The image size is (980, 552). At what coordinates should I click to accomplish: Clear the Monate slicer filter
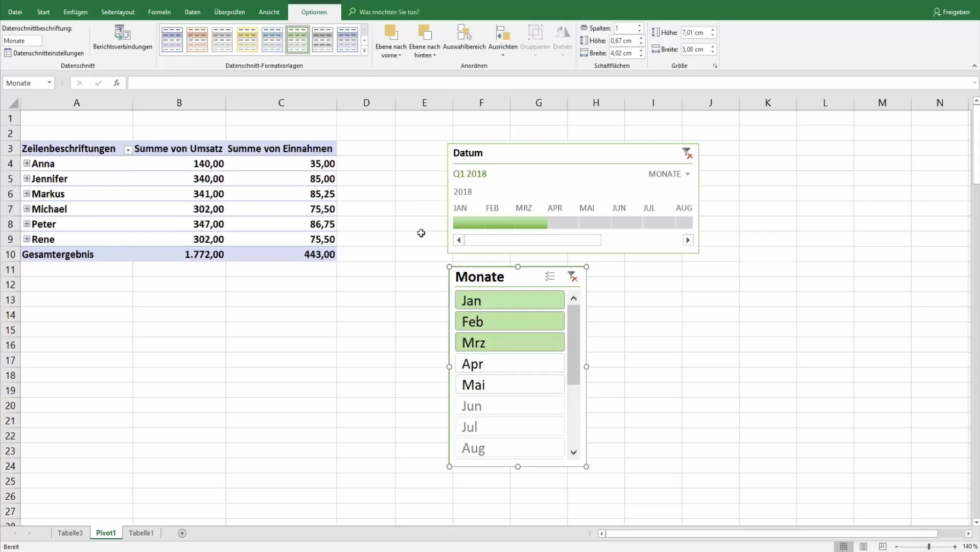(572, 277)
